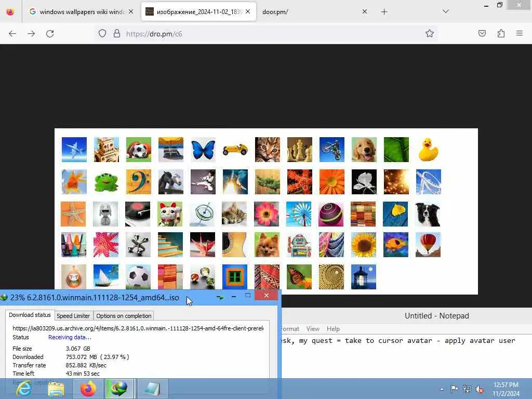Screen dimensions: 532x399
Task: Open the Download status tab
Action: coord(30,315)
